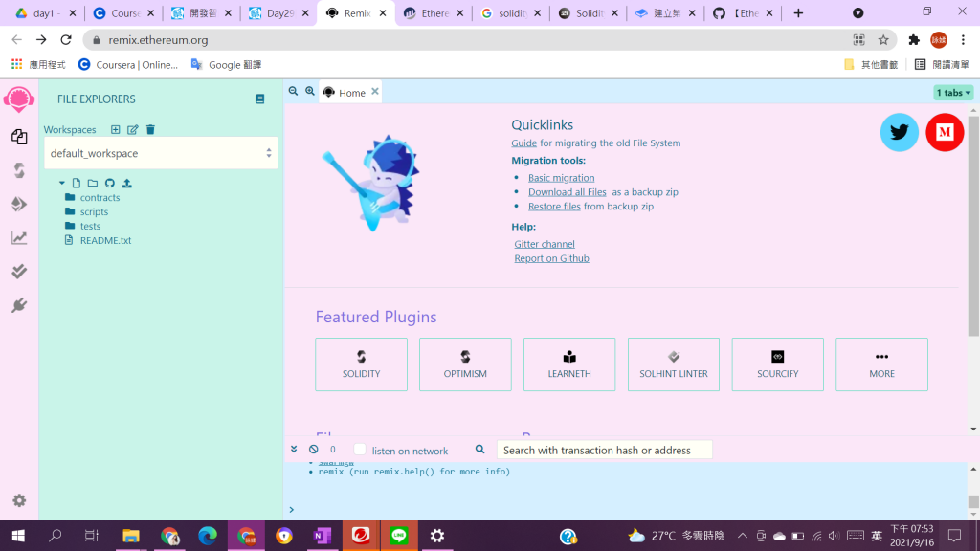
Task: Open OneNote from the taskbar
Action: 322,536
